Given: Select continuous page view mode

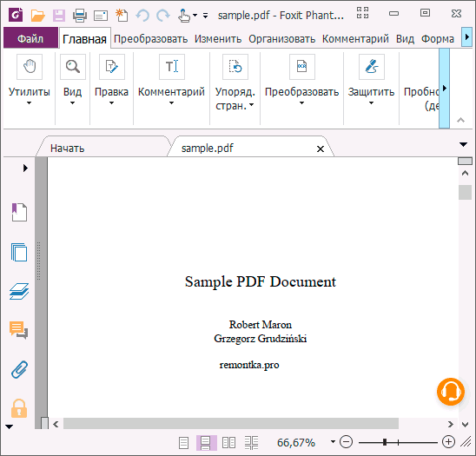Looking at the screenshot, I should click(206, 443).
